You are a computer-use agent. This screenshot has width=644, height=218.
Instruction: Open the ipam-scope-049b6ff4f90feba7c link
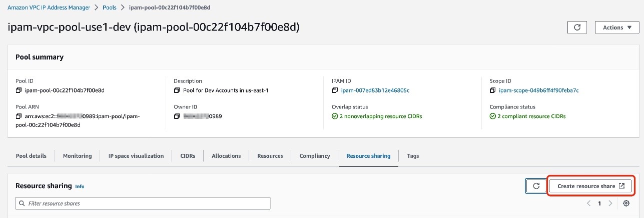[539, 90]
